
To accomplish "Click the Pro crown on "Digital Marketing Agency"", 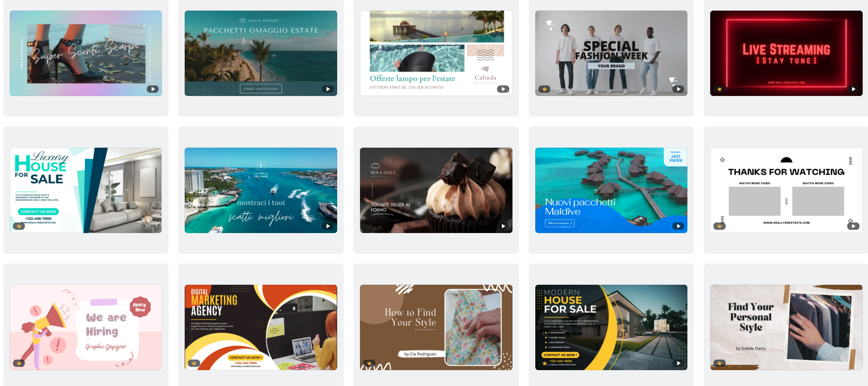I will pyautogui.click(x=194, y=362).
